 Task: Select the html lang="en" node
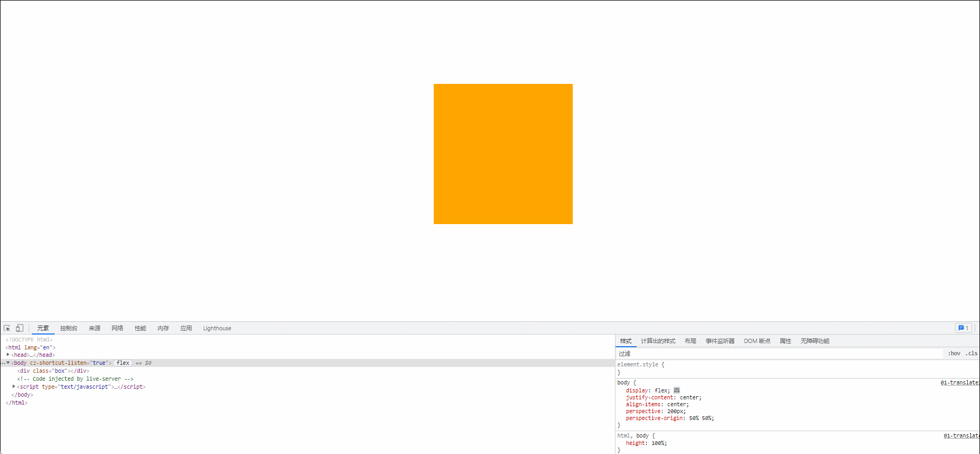(x=30, y=347)
